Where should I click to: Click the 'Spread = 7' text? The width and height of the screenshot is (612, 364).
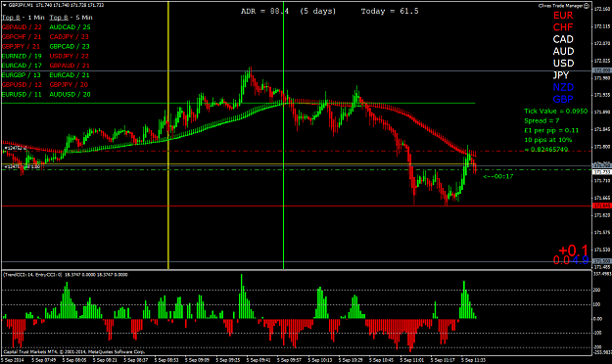[541, 121]
